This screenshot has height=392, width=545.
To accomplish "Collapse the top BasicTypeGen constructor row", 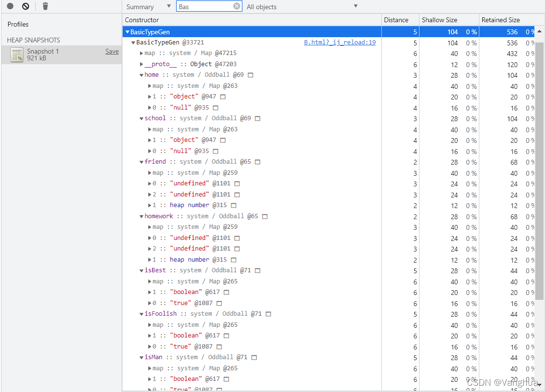I will click(127, 32).
